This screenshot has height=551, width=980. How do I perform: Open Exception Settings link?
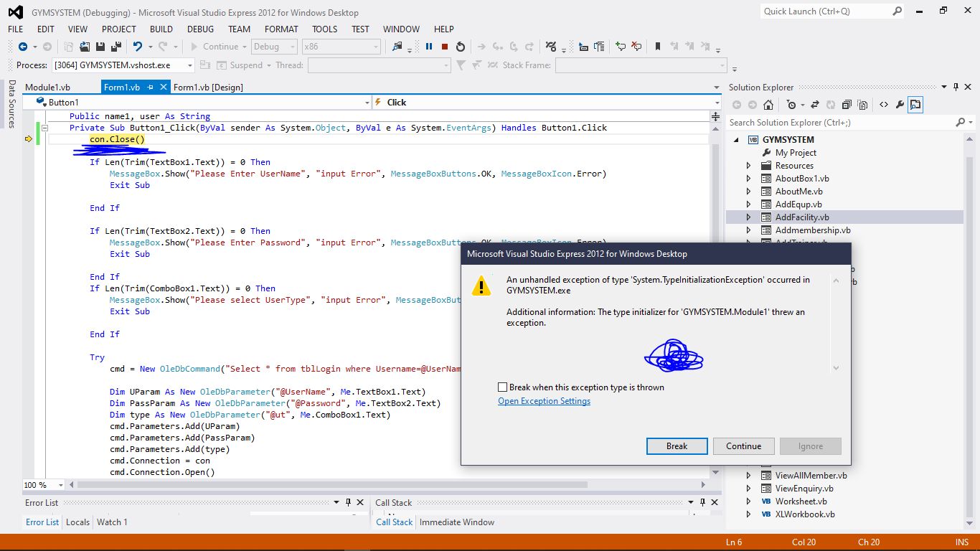pyautogui.click(x=544, y=401)
